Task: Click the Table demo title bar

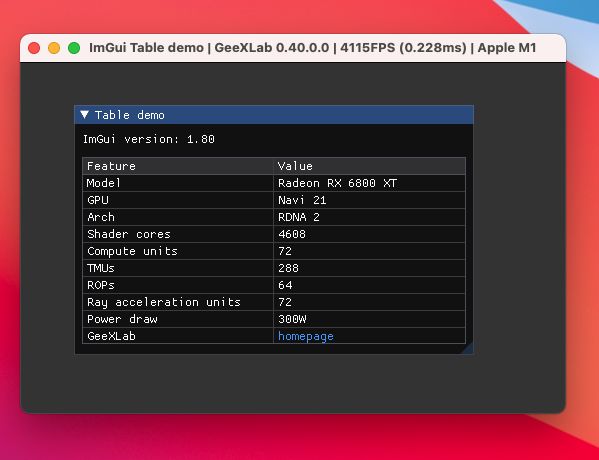Action: point(274,115)
